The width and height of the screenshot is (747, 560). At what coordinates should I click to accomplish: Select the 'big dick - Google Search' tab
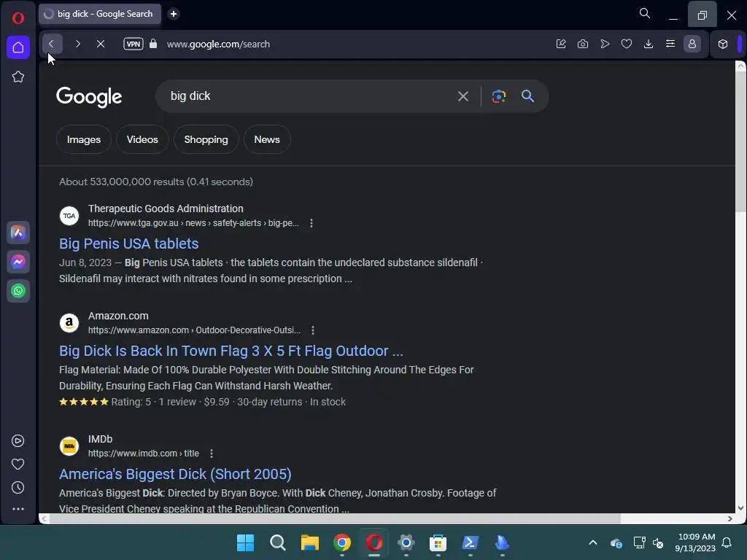(100, 14)
